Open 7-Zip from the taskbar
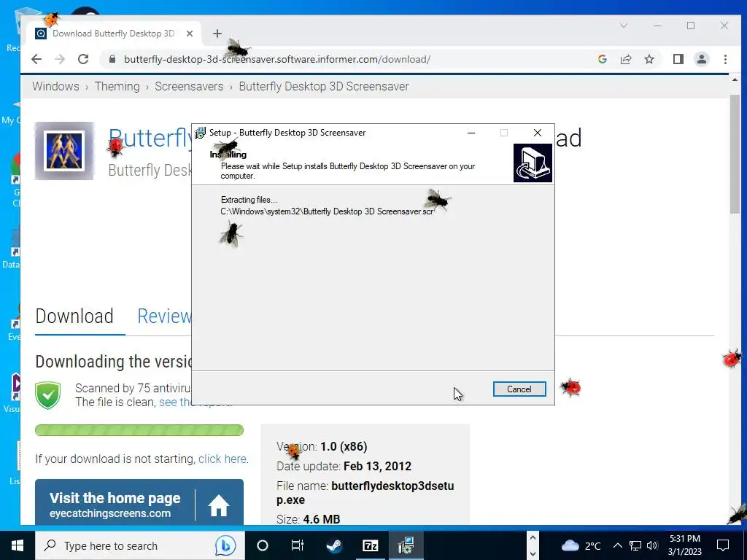This screenshot has width=747, height=560. pyautogui.click(x=370, y=545)
